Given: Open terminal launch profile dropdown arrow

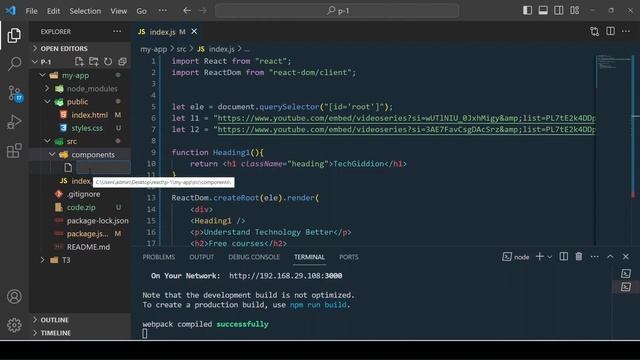Looking at the screenshot, I should click(550, 257).
